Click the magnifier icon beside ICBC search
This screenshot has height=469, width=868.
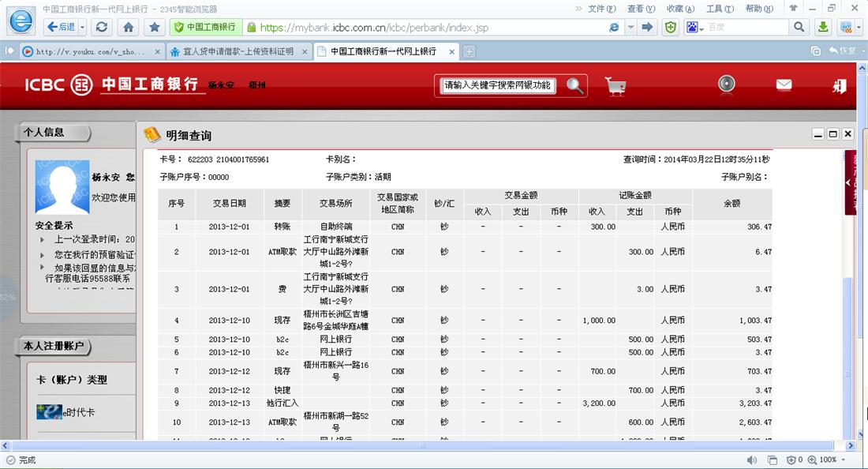(575, 85)
